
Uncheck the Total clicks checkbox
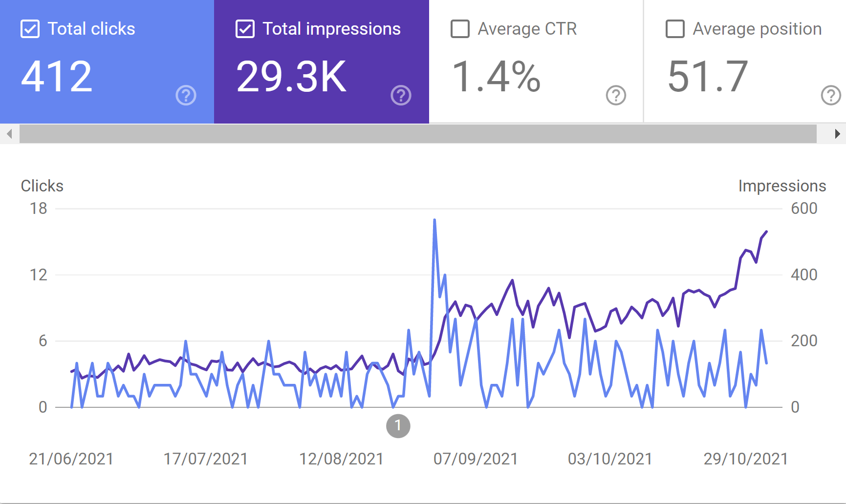coord(30,29)
